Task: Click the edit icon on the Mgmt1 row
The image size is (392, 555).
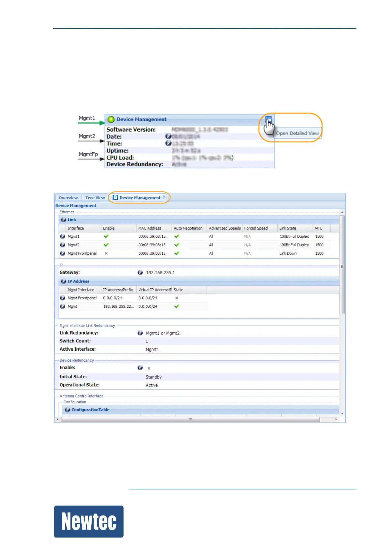Action: (63, 236)
